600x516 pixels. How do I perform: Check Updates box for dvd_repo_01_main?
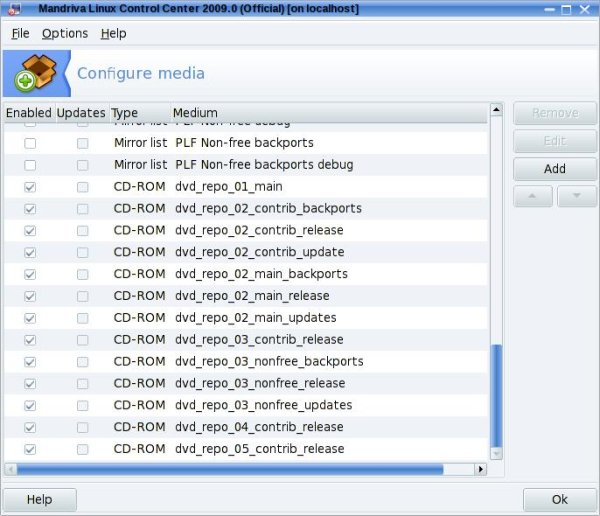point(82,187)
